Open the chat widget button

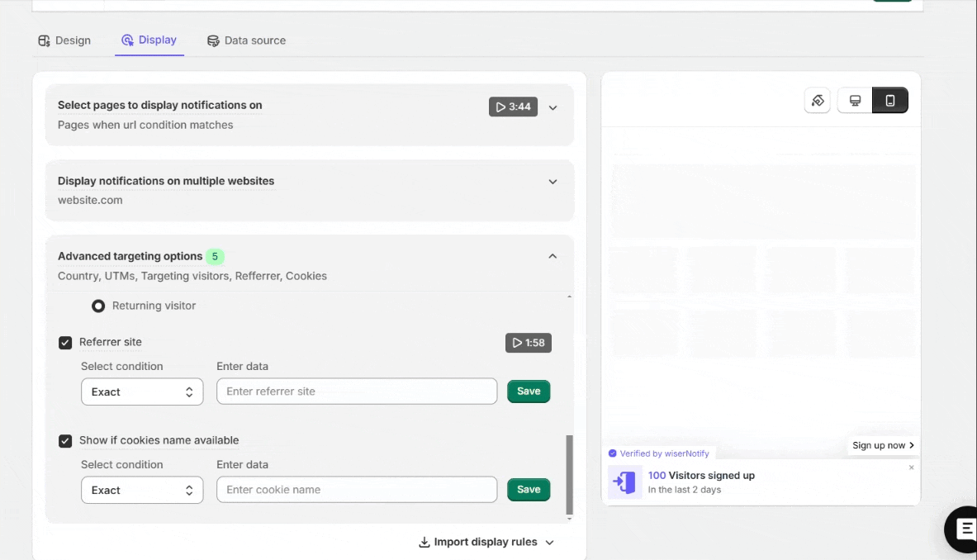click(x=963, y=529)
